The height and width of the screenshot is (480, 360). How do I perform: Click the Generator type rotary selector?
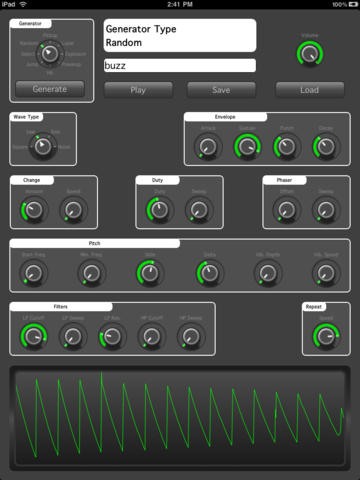(50, 53)
